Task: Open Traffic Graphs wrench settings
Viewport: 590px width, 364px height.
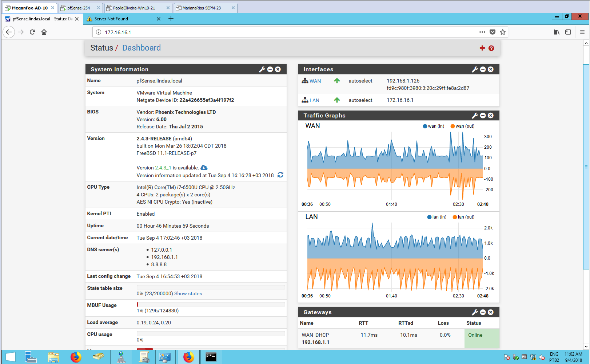Action: click(475, 116)
